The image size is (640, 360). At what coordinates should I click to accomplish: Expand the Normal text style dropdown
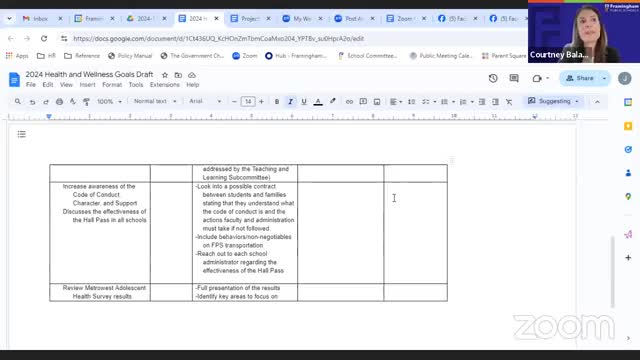(x=155, y=101)
